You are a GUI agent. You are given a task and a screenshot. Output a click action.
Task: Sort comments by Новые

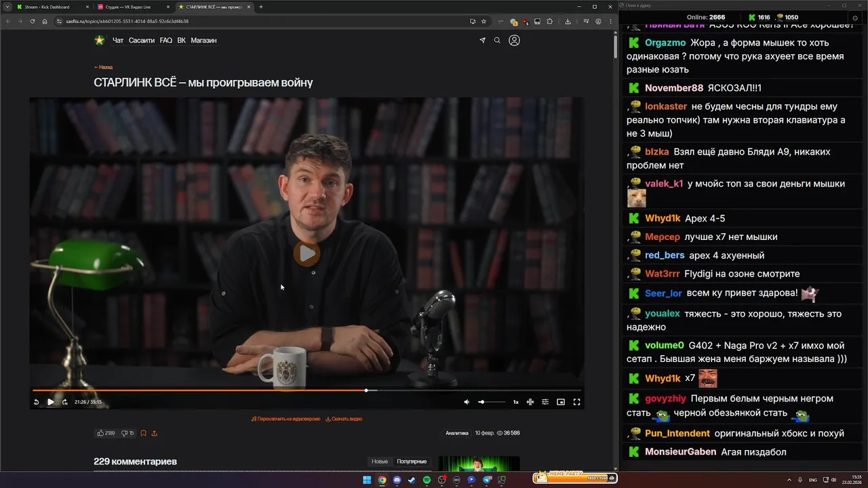380,462
